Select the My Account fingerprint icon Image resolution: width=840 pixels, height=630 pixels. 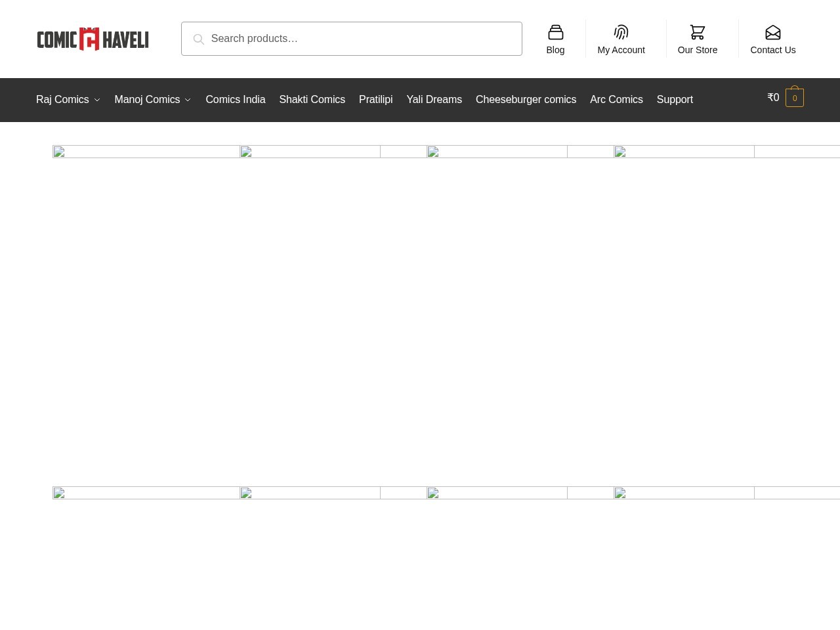click(x=621, y=32)
